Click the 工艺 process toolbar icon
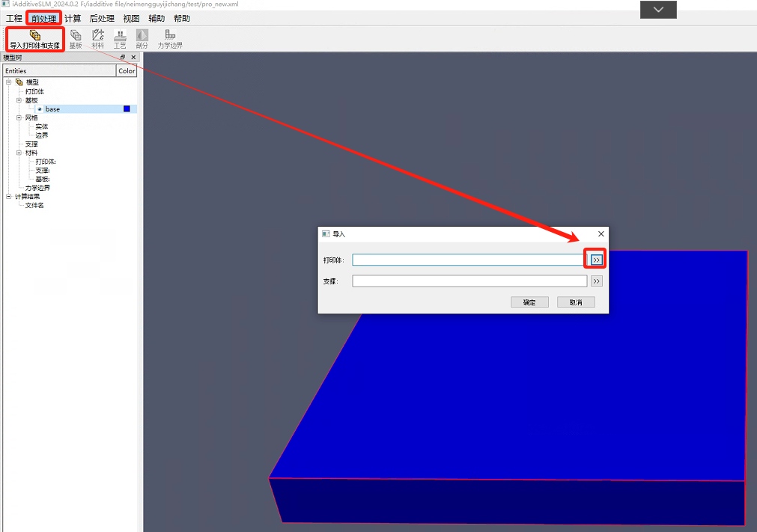Screen dimensions: 757x532 point(120,39)
